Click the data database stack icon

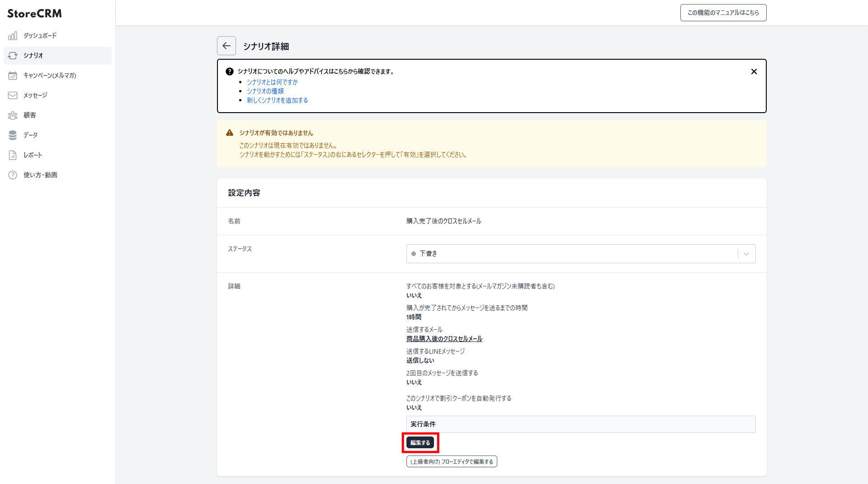(x=13, y=135)
